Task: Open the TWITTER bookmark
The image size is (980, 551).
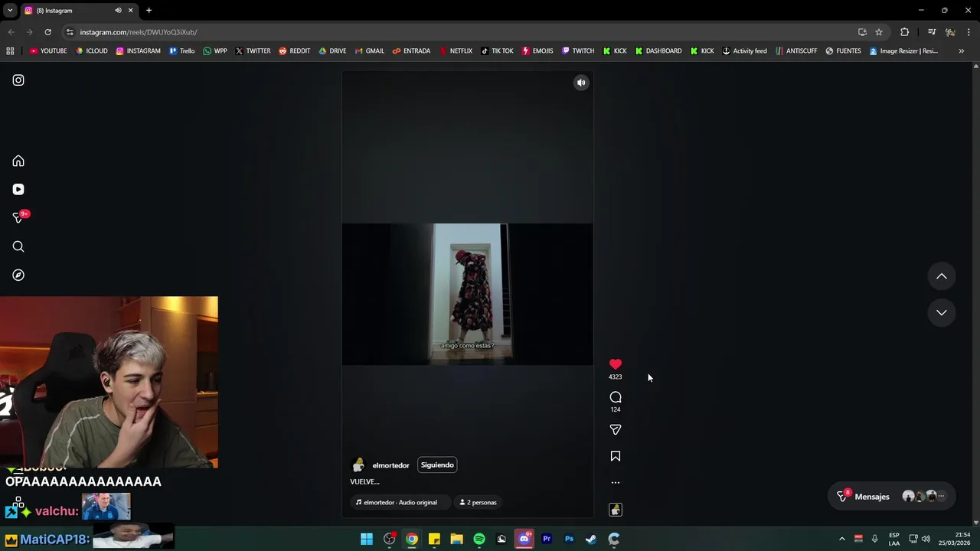Action: 253,51
